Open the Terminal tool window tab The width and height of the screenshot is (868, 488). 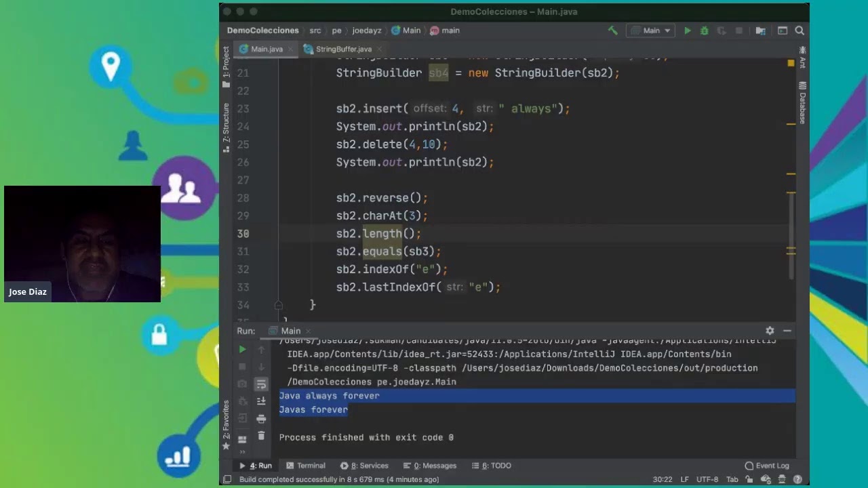click(305, 466)
